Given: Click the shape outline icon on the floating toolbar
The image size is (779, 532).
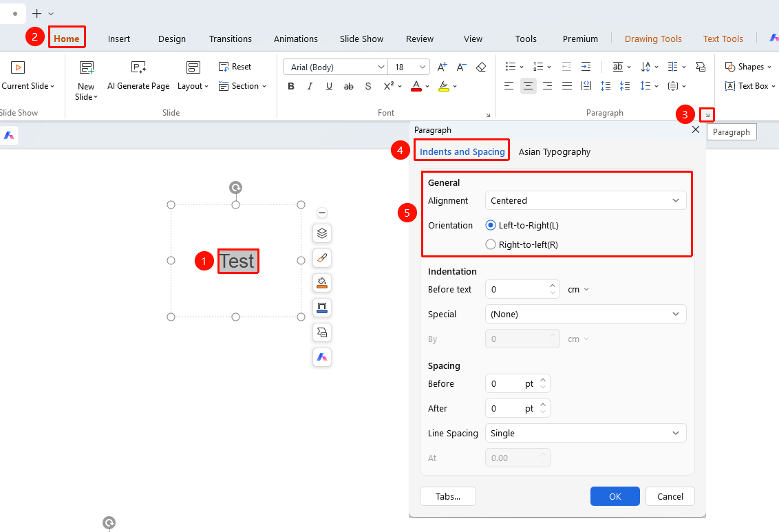Looking at the screenshot, I should 322,308.
